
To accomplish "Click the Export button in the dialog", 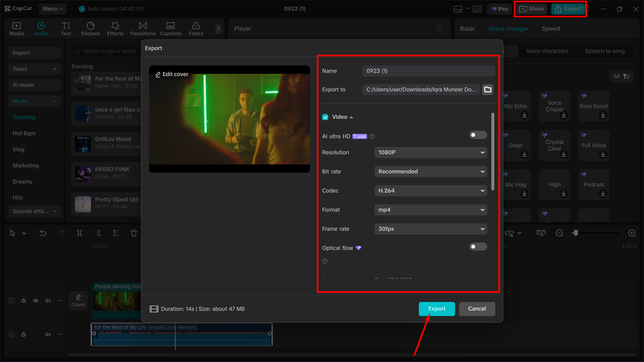I will (x=437, y=309).
